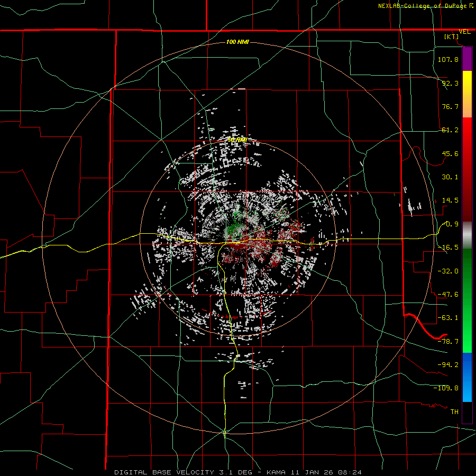The height and width of the screenshot is (476, 476).
Task: Click the DIGITAL BASE VELOCITY caption text
Action: coord(164,472)
